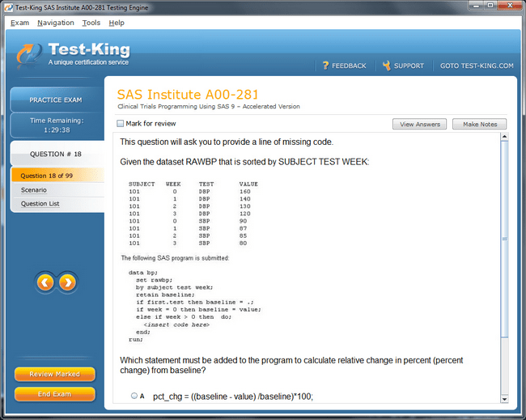This screenshot has height=420, width=526.
Task: Go to the previous question arrow
Action: (x=45, y=282)
